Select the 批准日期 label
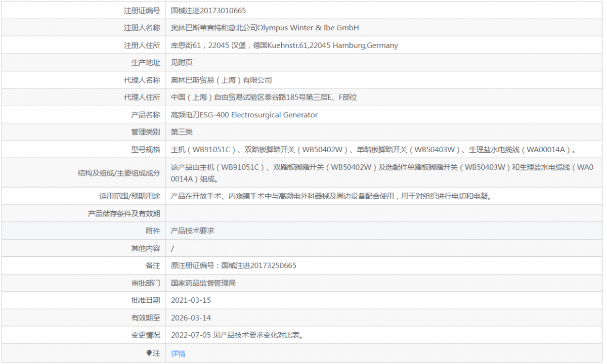 146,300
